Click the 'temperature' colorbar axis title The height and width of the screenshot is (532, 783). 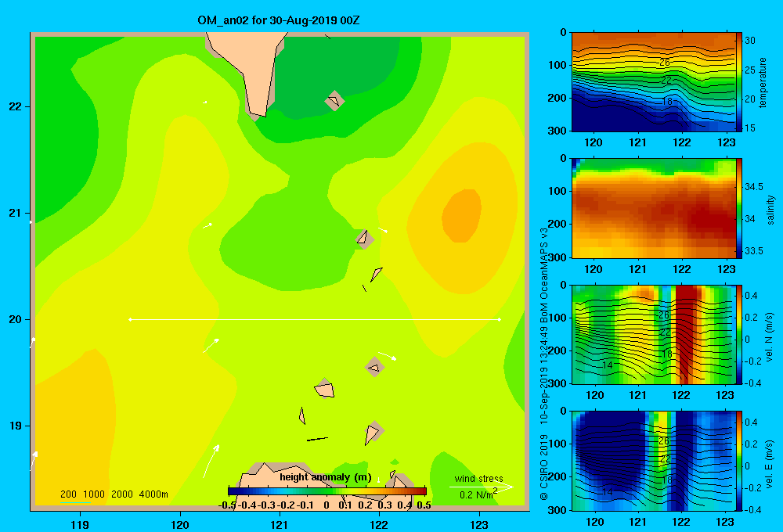click(763, 82)
